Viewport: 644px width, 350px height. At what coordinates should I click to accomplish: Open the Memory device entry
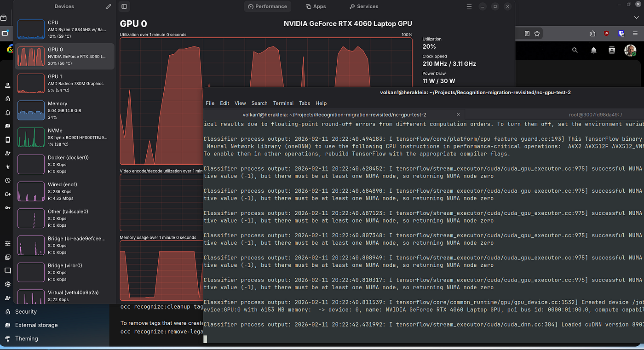click(x=64, y=110)
